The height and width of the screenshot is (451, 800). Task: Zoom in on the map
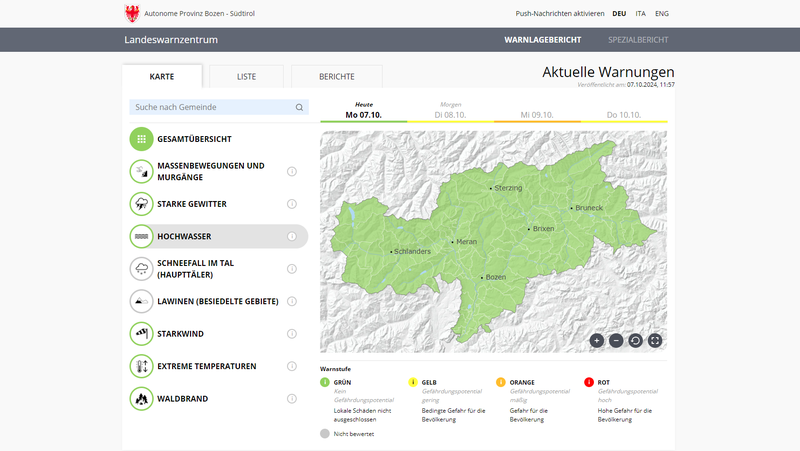597,340
